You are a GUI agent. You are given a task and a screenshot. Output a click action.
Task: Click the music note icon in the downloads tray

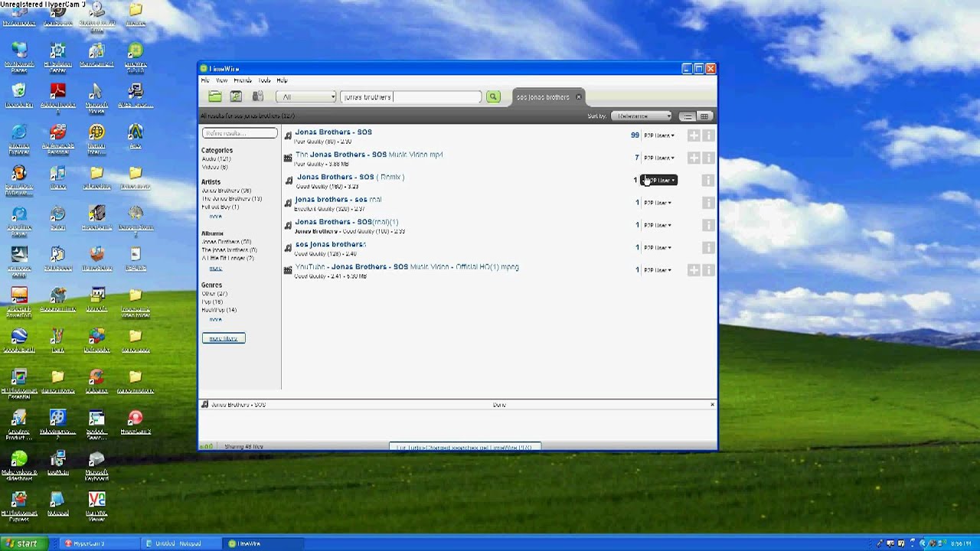click(x=204, y=404)
